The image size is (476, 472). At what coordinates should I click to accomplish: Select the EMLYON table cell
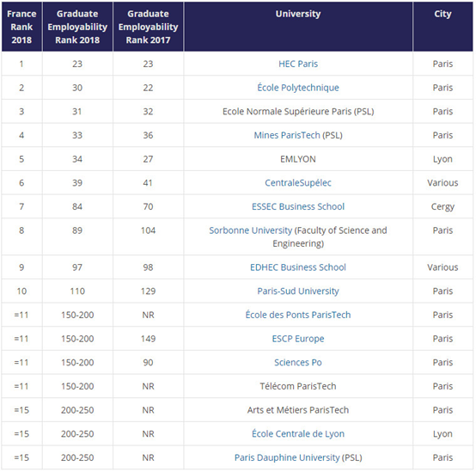298,159
